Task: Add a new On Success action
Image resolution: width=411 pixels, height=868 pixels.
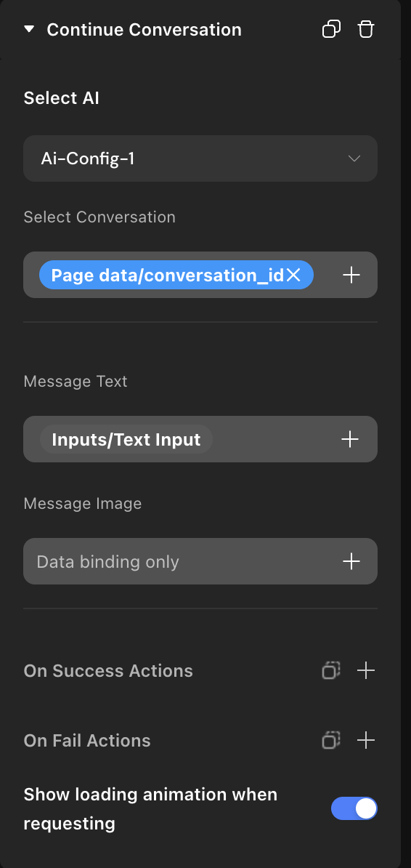Action: coord(366,670)
